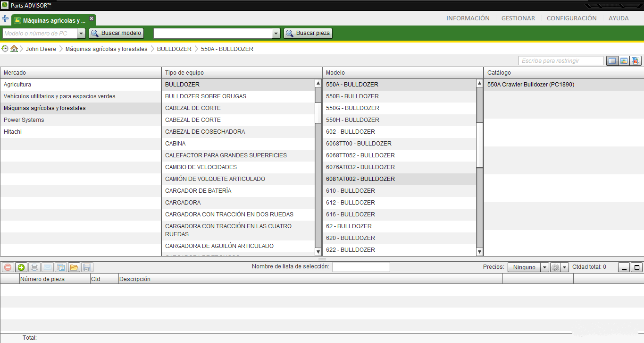644x343 pixels.
Task: Select 550G - BULLDOZER model
Action: [x=400, y=108]
